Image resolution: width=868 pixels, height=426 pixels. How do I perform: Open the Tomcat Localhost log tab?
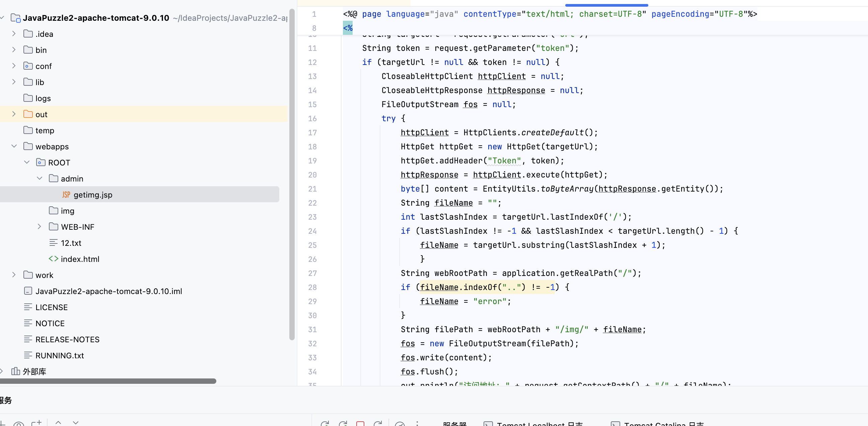539,424
